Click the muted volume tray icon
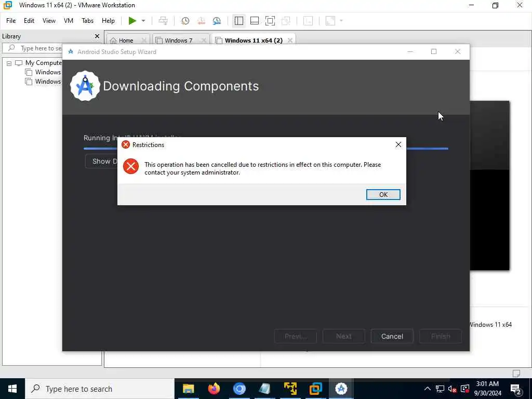Viewport: 532px width, 399px height. pyautogui.click(x=452, y=389)
